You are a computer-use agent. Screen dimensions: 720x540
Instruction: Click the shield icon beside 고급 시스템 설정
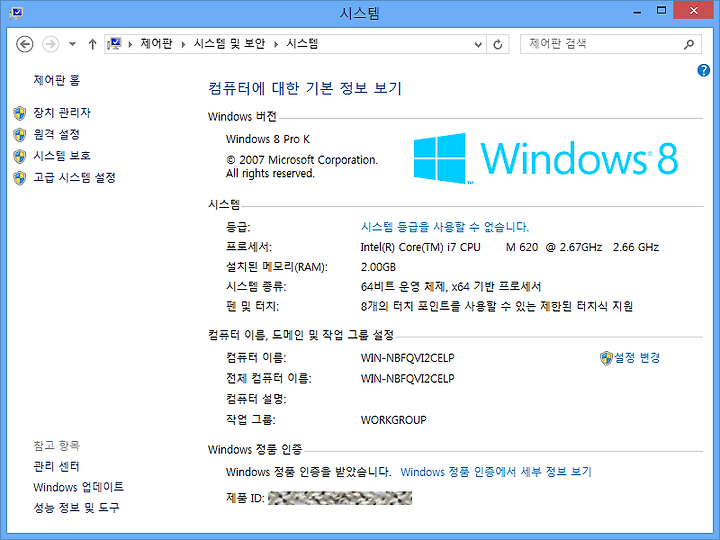(x=20, y=178)
